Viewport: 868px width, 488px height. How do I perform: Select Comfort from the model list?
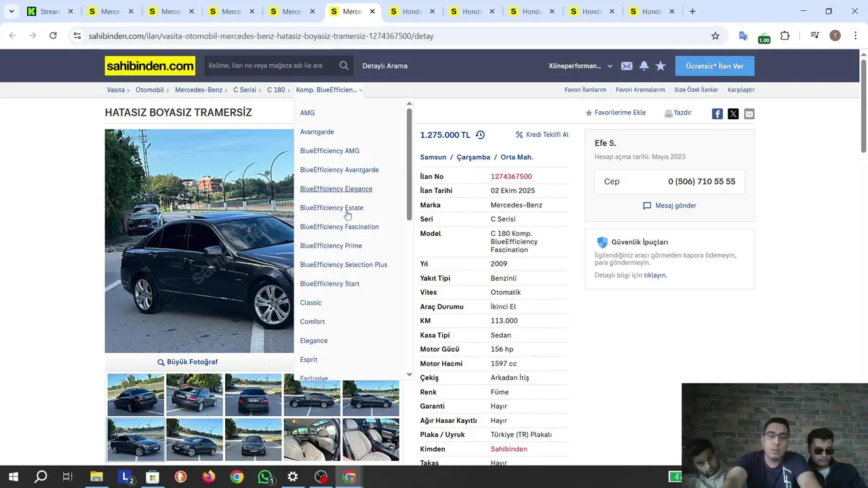pyautogui.click(x=312, y=322)
